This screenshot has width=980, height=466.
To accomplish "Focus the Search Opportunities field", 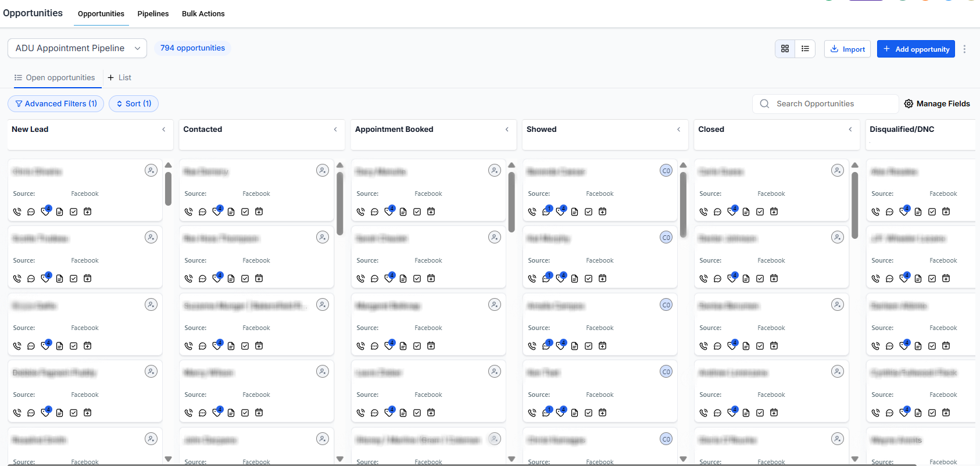I will coord(825,103).
